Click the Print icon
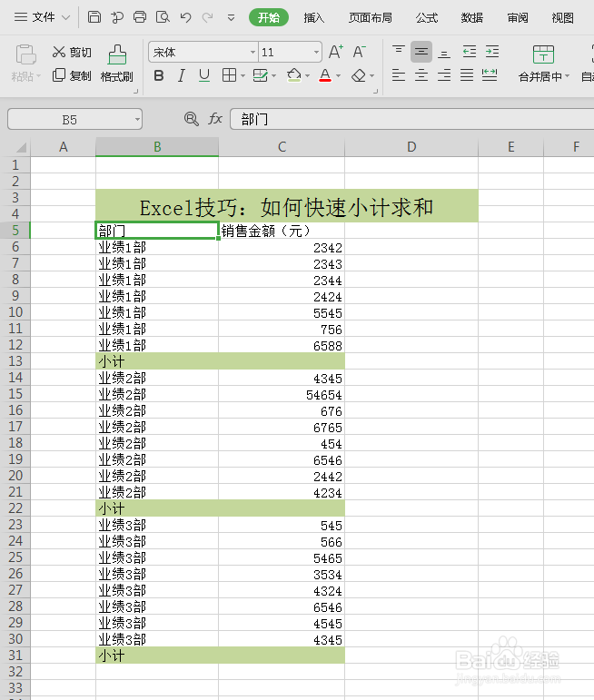 pyautogui.click(x=140, y=17)
